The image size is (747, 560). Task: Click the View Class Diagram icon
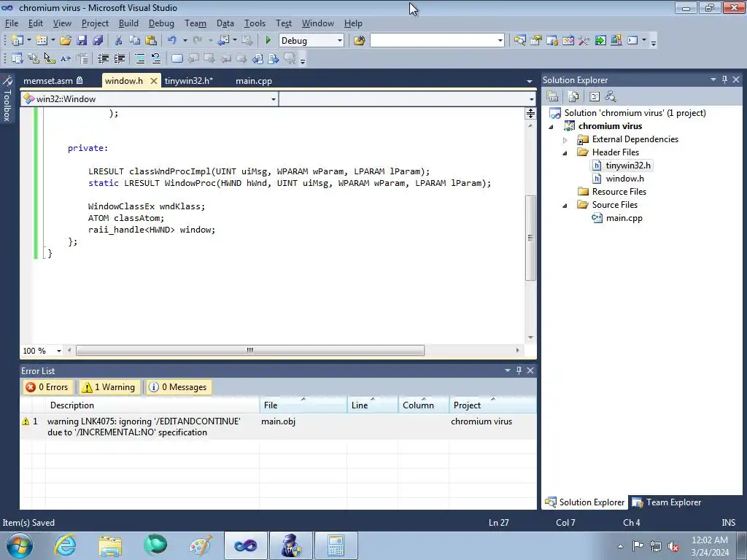click(x=611, y=97)
